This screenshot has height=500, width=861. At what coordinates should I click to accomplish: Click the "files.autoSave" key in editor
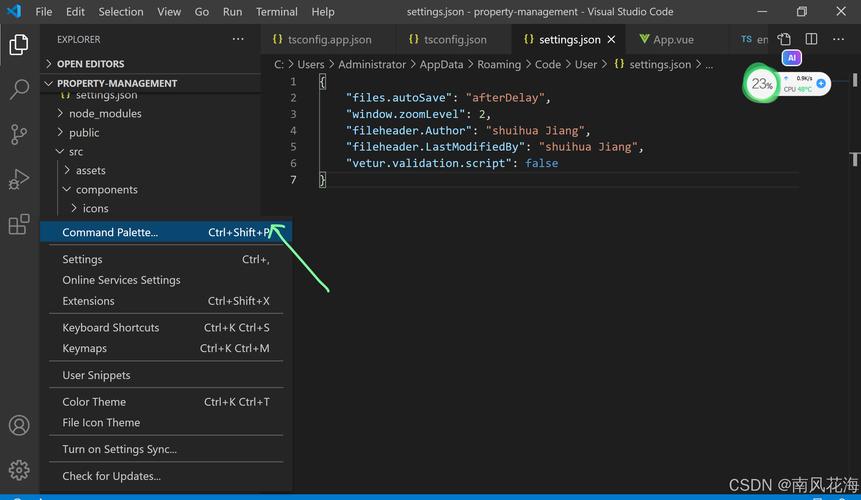[399, 98]
